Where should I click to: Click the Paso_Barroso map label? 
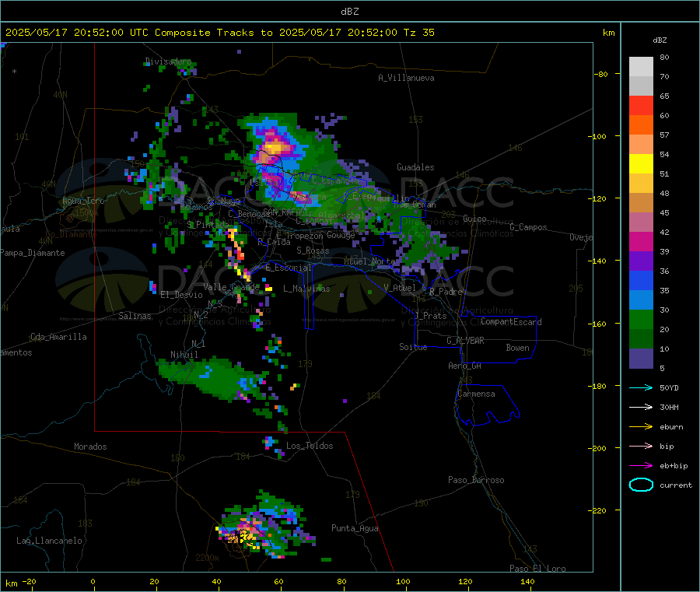pyautogui.click(x=476, y=481)
